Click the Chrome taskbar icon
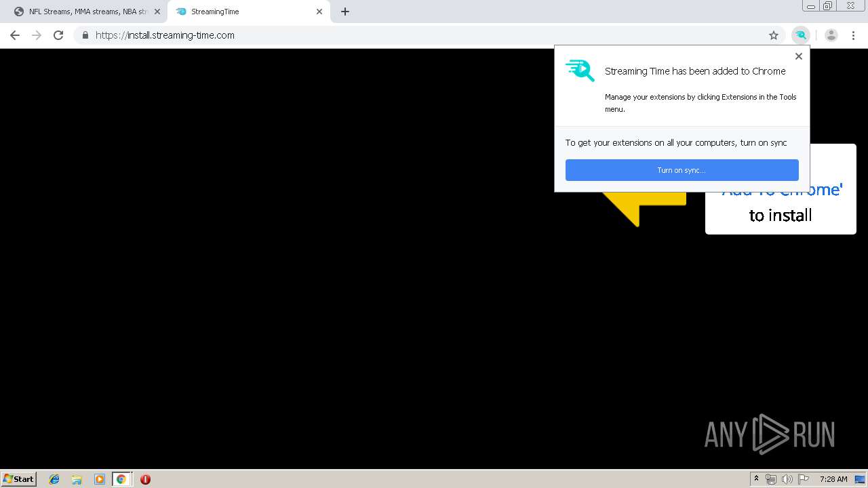 121,479
